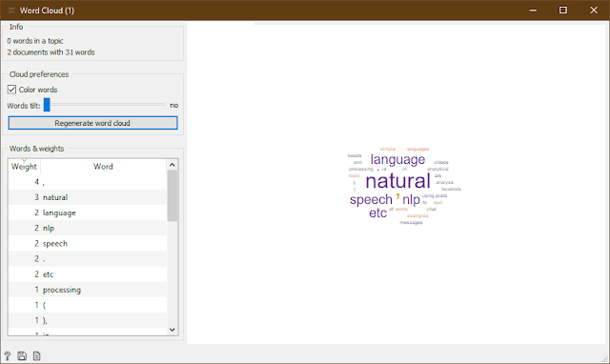This screenshot has width=610, height=364.
Task: Click the word 'analytical' in the cloud
Action: (x=437, y=170)
